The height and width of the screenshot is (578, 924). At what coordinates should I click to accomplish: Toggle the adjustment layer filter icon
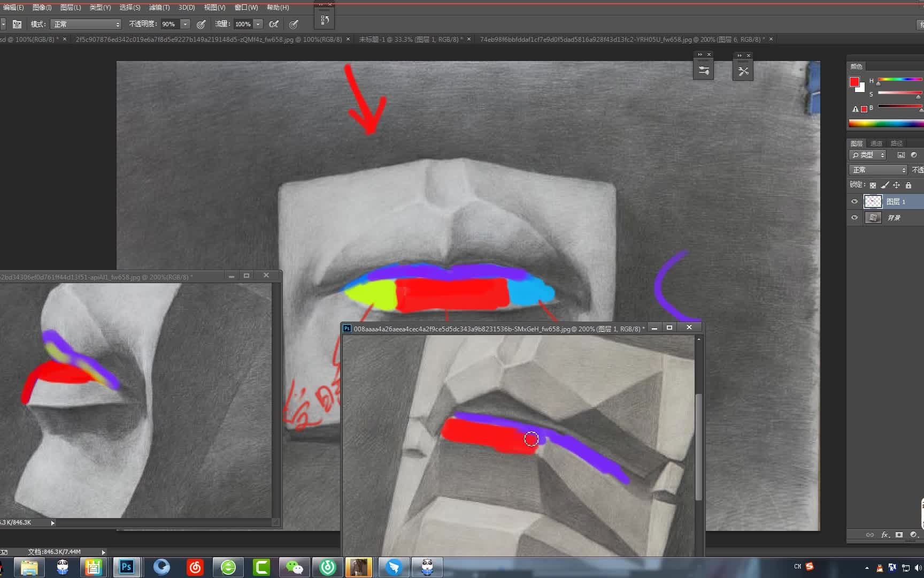click(x=914, y=155)
